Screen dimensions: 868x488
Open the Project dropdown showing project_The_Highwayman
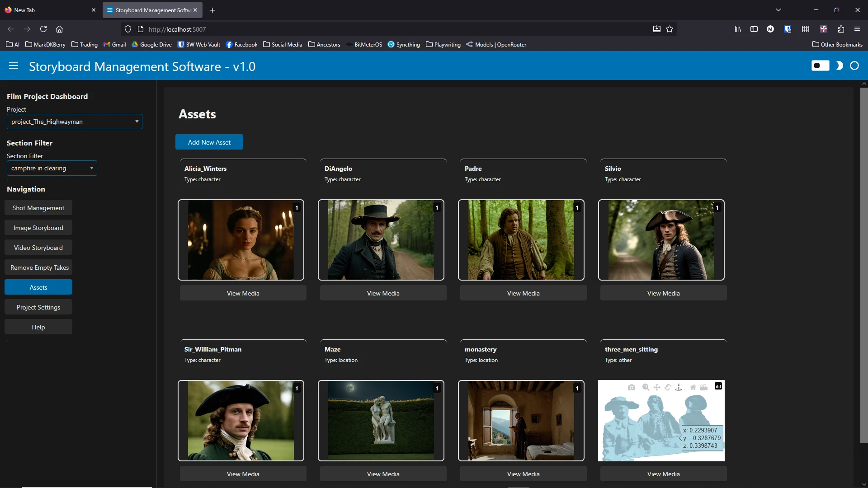(74, 121)
